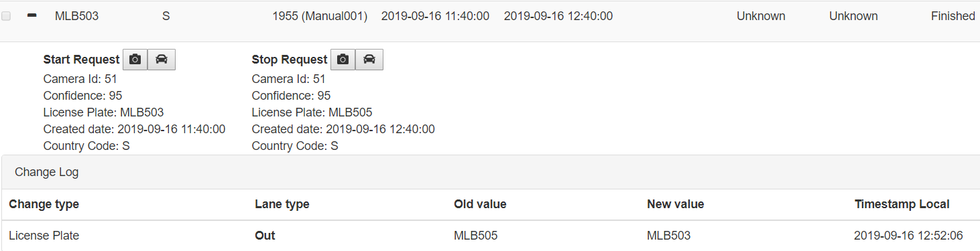Open Start Request camera image
The image size is (980, 251).
[x=135, y=60]
